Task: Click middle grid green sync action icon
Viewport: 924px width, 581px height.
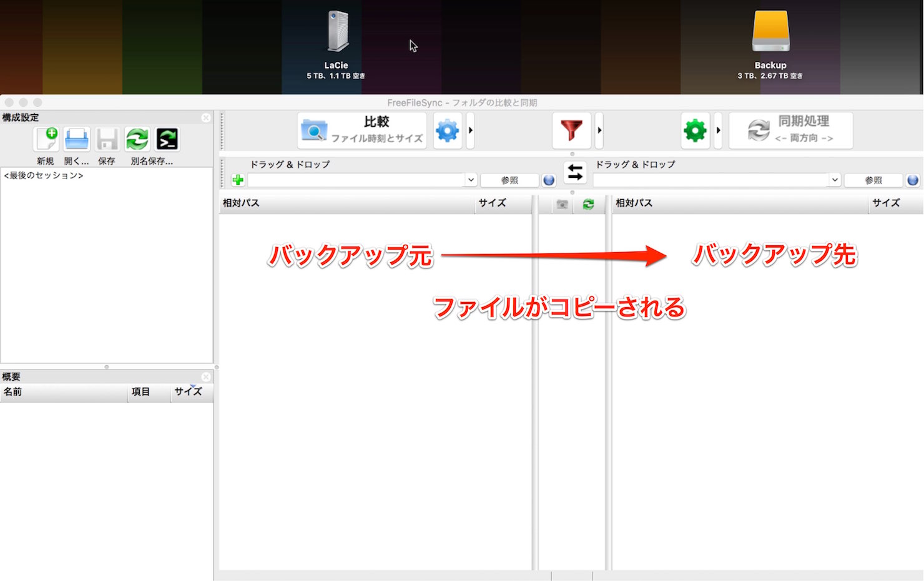Action: 588,204
